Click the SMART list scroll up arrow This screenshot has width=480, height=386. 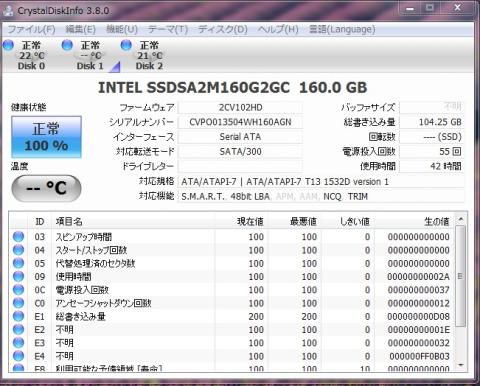pyautogui.click(x=461, y=219)
